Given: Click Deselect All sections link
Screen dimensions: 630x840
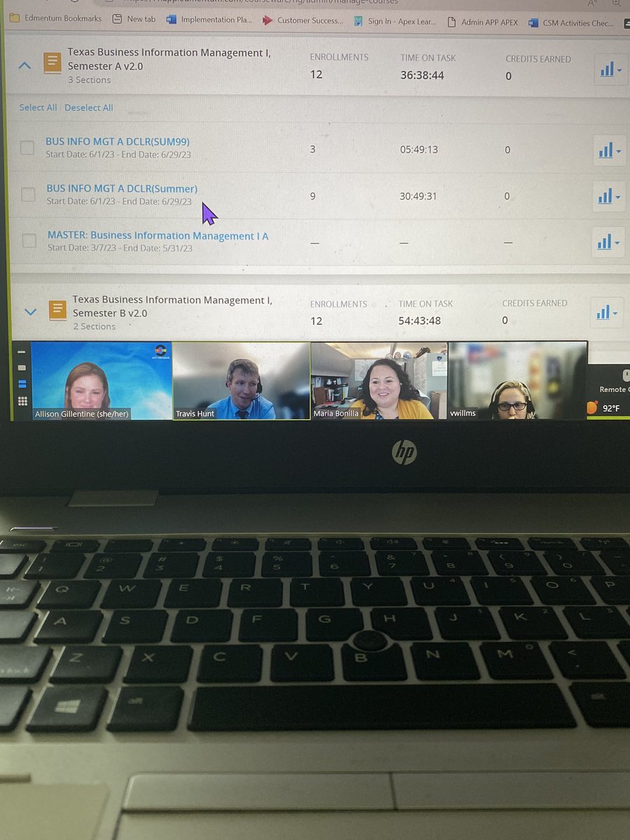Looking at the screenshot, I should point(89,108).
